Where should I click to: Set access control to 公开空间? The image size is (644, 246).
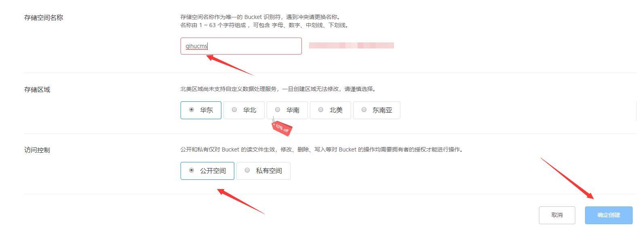point(207,171)
